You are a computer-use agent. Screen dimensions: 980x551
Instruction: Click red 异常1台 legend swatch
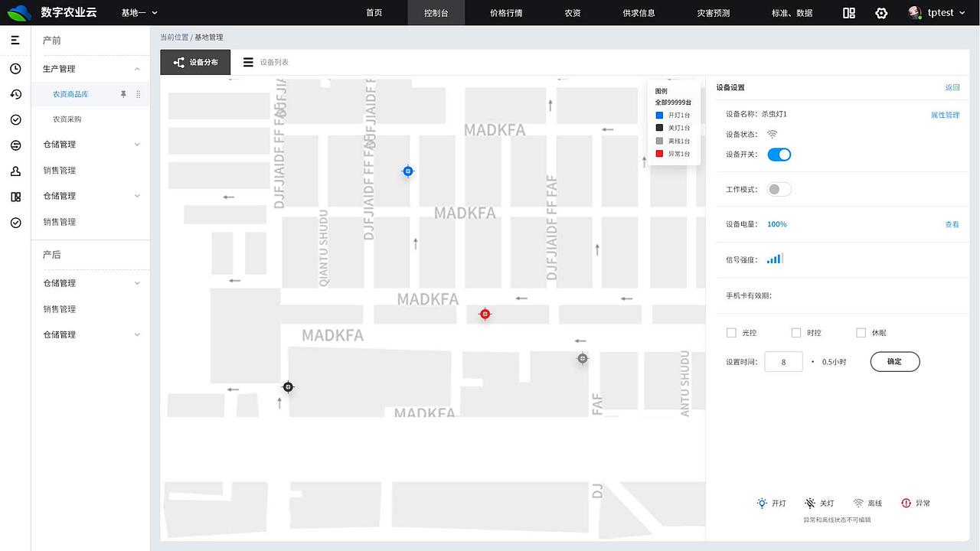[x=659, y=154]
